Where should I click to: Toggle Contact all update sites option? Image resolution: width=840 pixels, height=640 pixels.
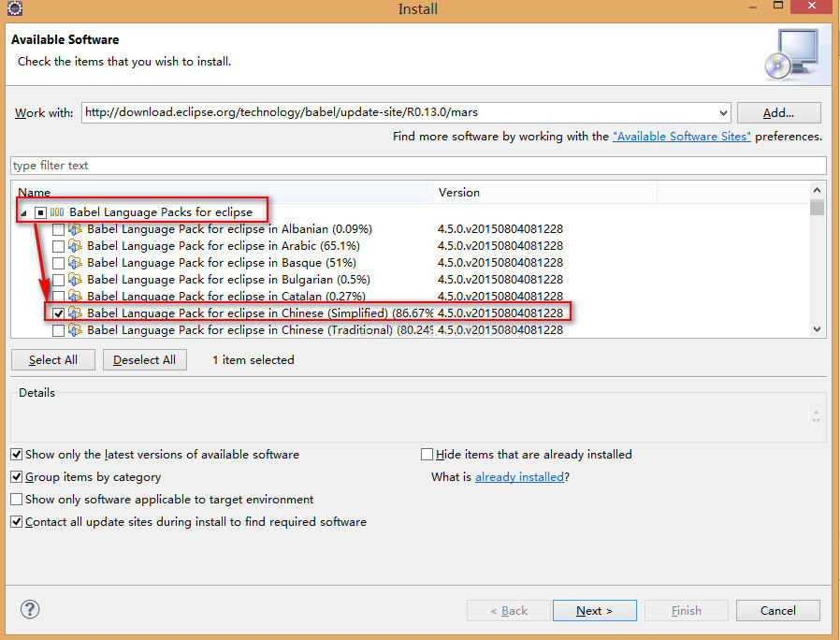click(17, 521)
